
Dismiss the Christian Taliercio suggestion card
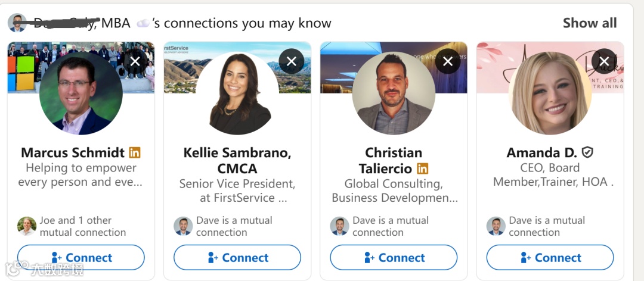(x=448, y=61)
